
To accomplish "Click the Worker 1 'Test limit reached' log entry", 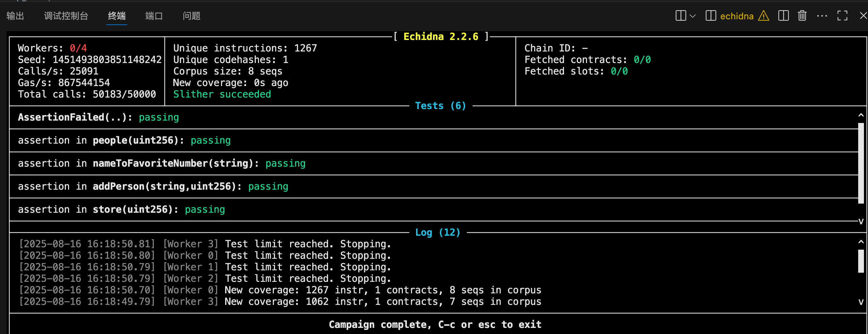I will (x=205, y=267).
